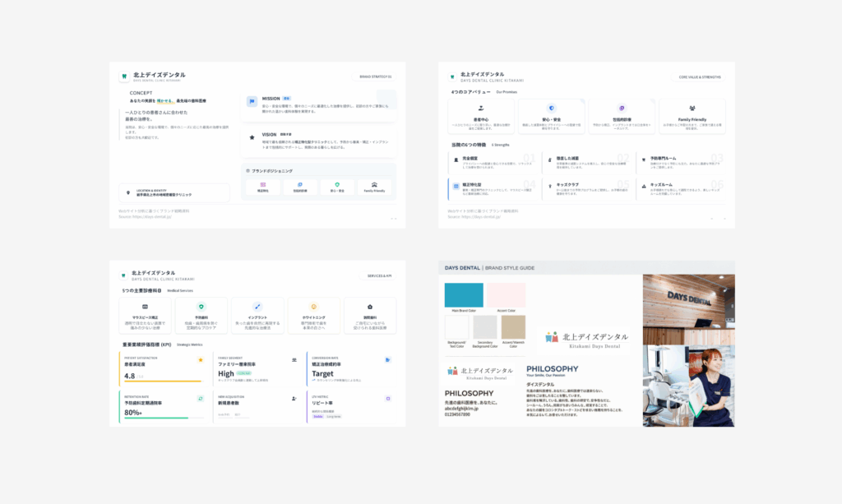Click the shield icon in 予防歯科 service card
This screenshot has width=842, height=504.
(201, 306)
